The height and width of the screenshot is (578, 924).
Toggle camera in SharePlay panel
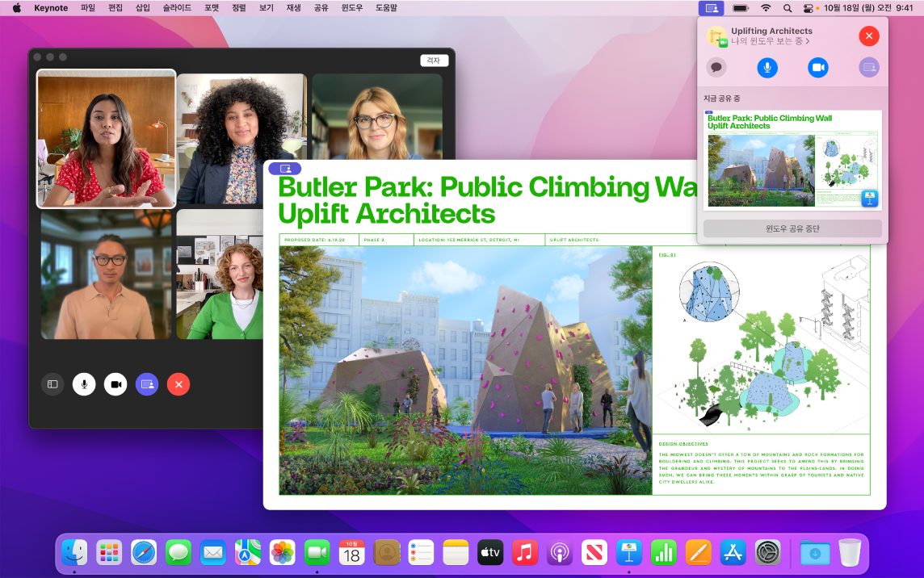(818, 68)
